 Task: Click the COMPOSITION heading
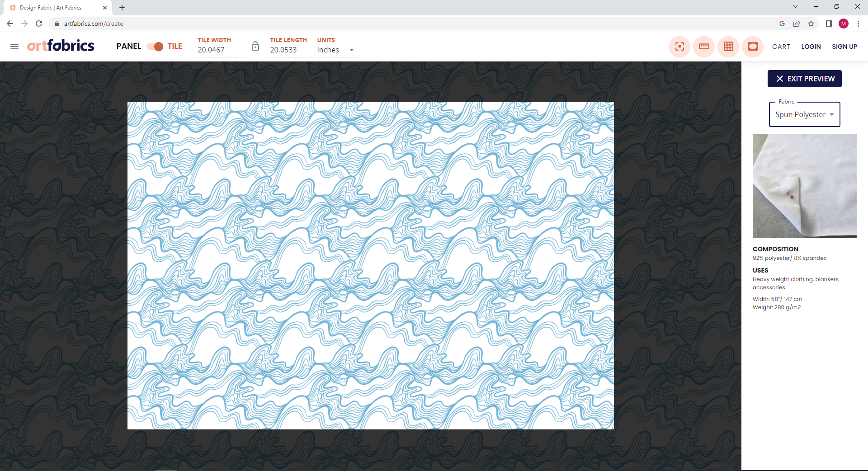pos(775,249)
